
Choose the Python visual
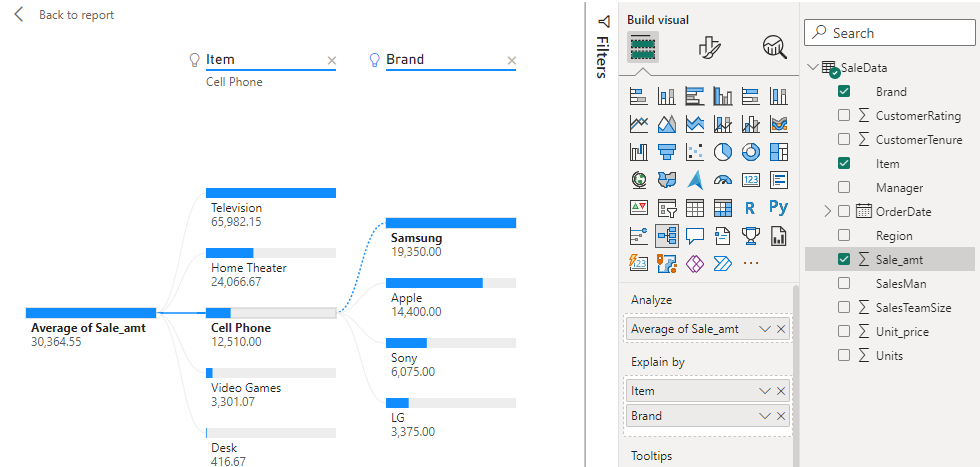pos(779,208)
